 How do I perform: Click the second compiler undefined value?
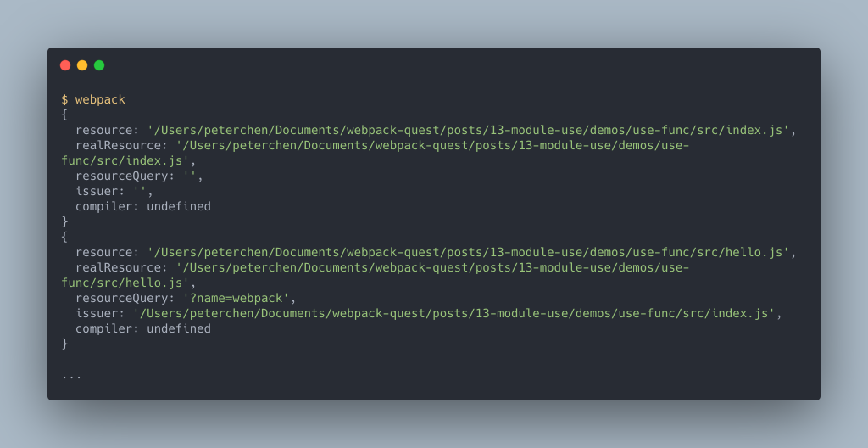[x=179, y=329]
